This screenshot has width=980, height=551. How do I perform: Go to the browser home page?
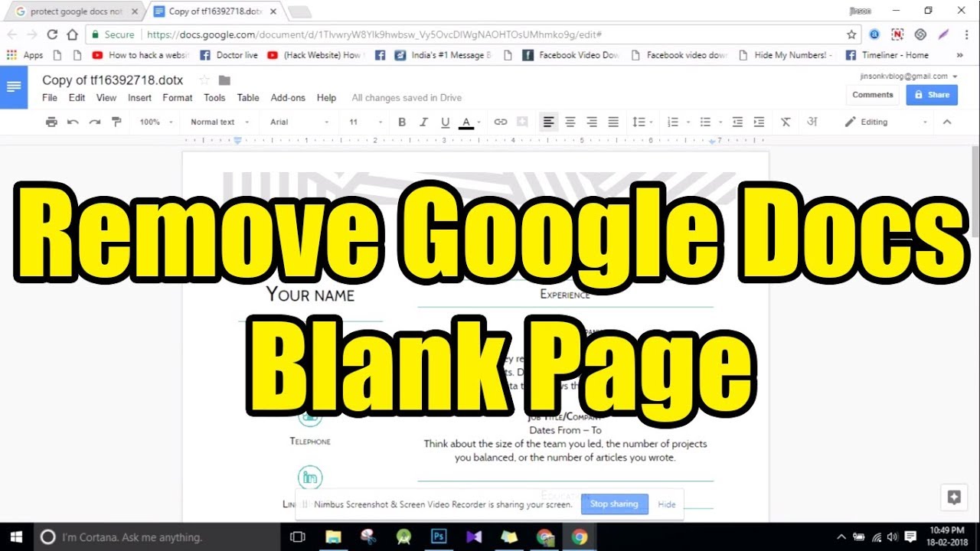point(72,34)
